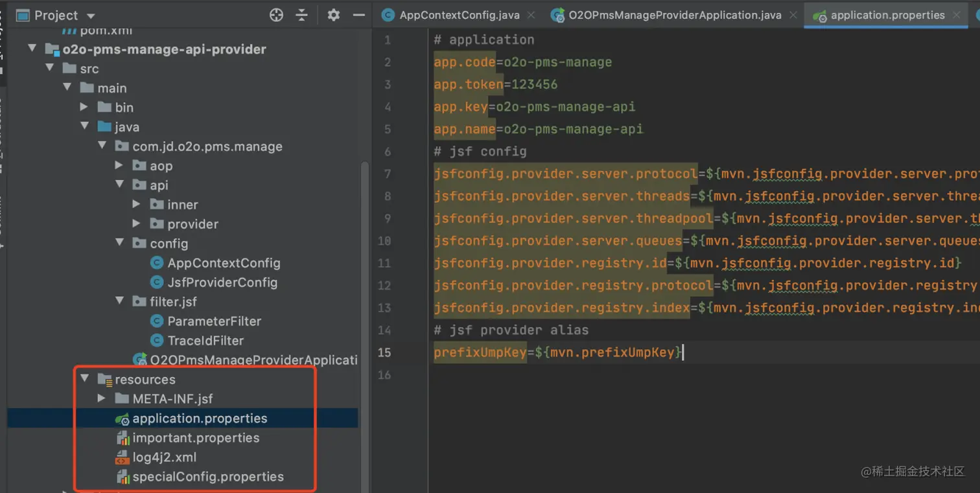Collapse com.jd.o2o.pms.manage package arrow
The height and width of the screenshot is (493, 980).
tap(102, 146)
